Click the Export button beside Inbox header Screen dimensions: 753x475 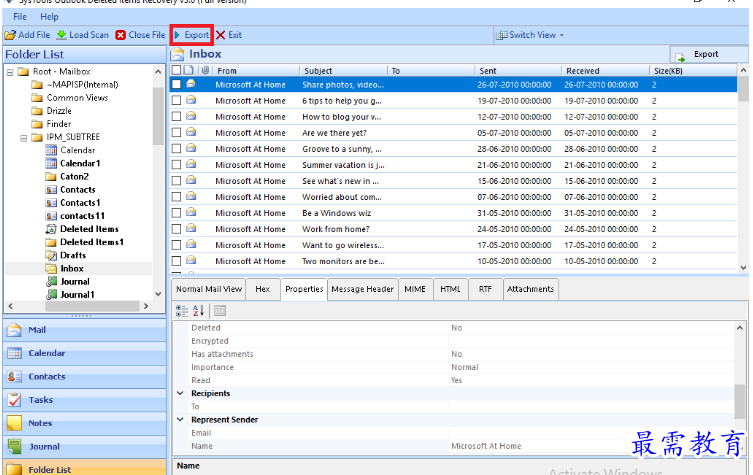[709, 55]
